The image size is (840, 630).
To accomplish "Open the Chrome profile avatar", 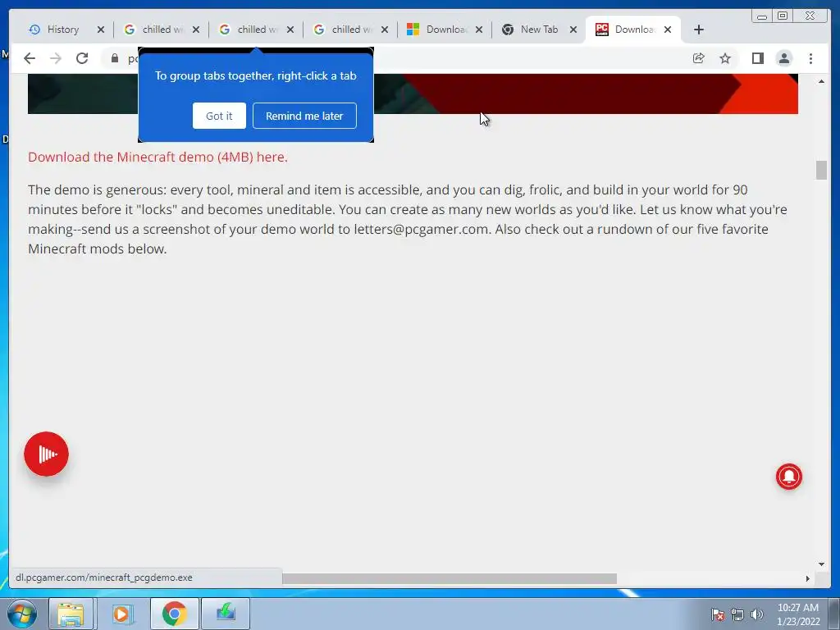I will 783,58.
